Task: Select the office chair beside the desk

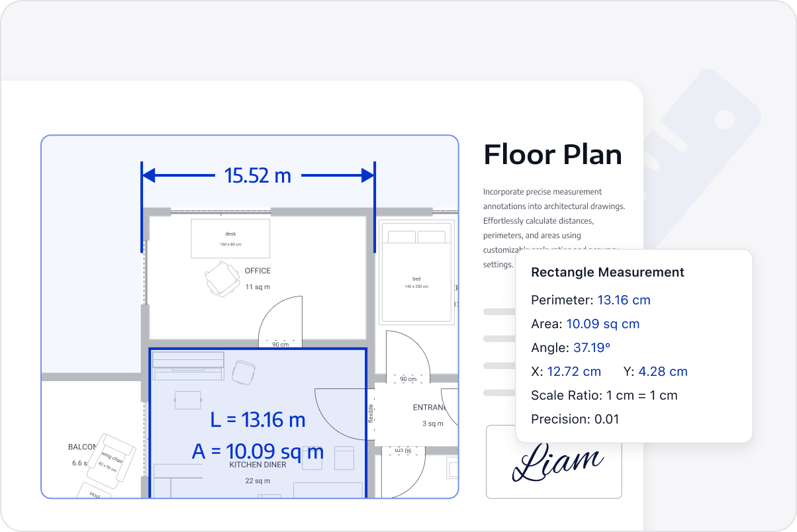Action: pyautogui.click(x=222, y=279)
